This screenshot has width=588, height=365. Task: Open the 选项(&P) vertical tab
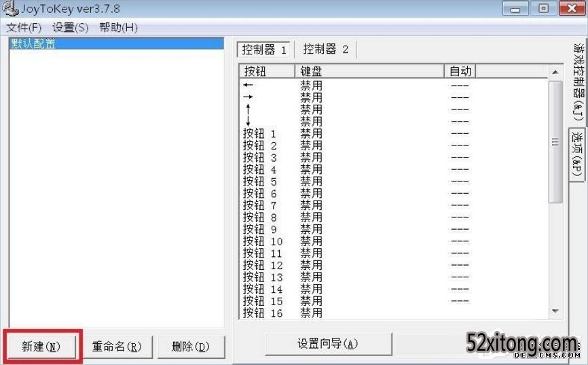point(578,154)
